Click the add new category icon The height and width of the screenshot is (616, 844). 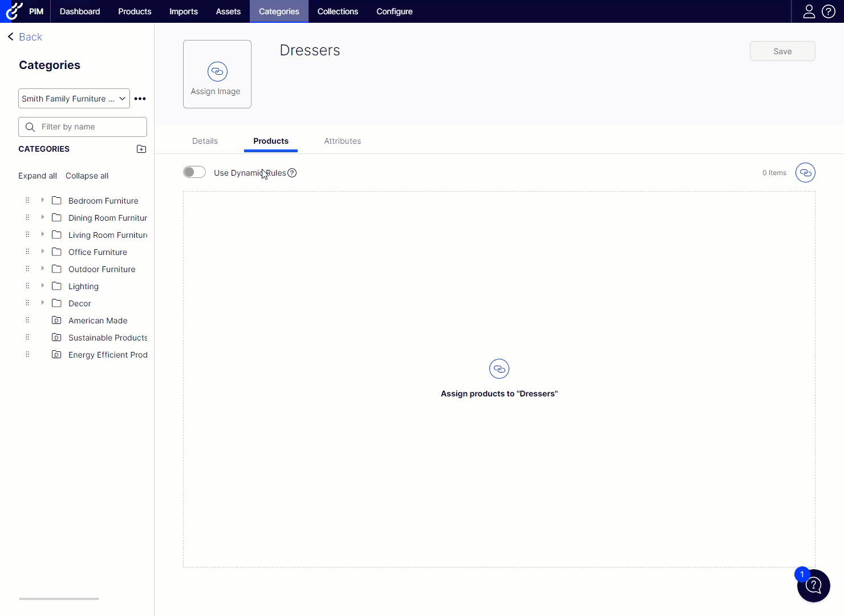point(141,149)
